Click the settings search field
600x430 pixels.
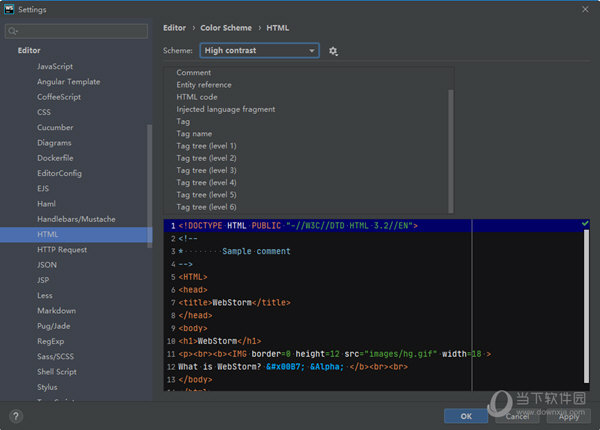point(76,31)
